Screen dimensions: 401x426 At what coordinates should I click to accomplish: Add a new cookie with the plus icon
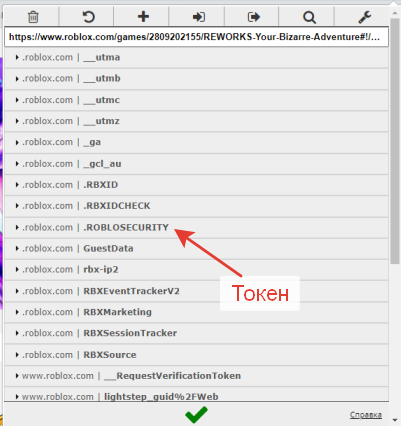coord(143,17)
